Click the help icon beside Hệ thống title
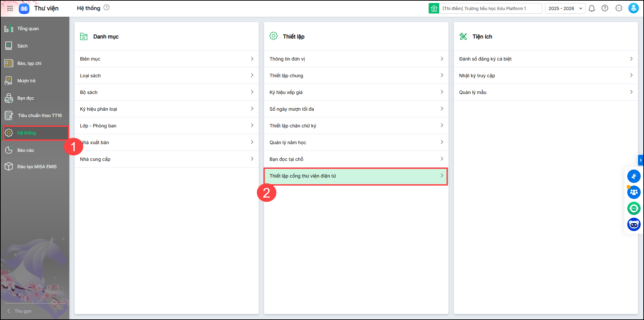Image resolution: width=644 pixels, height=320 pixels. coord(106,8)
